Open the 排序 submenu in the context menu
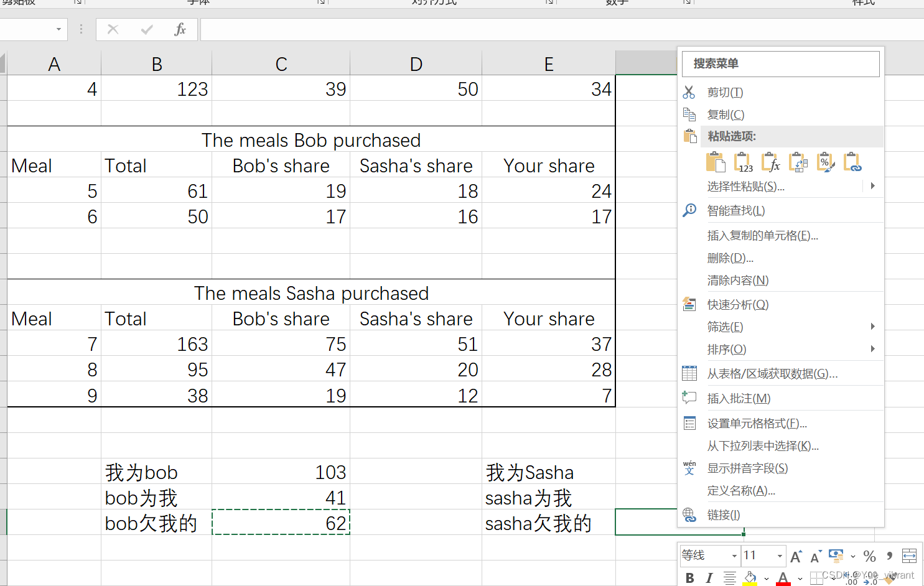Viewport: 924px width, 586px height. [x=727, y=349]
